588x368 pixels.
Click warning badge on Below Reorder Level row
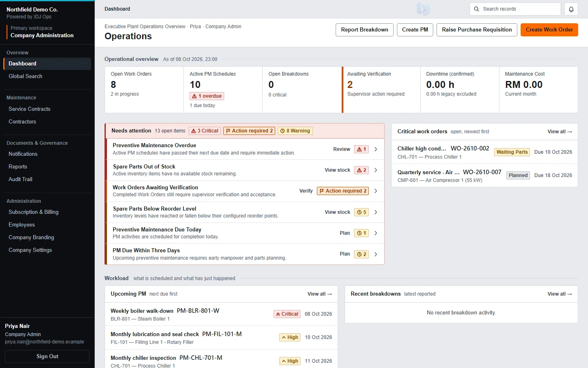point(361,212)
